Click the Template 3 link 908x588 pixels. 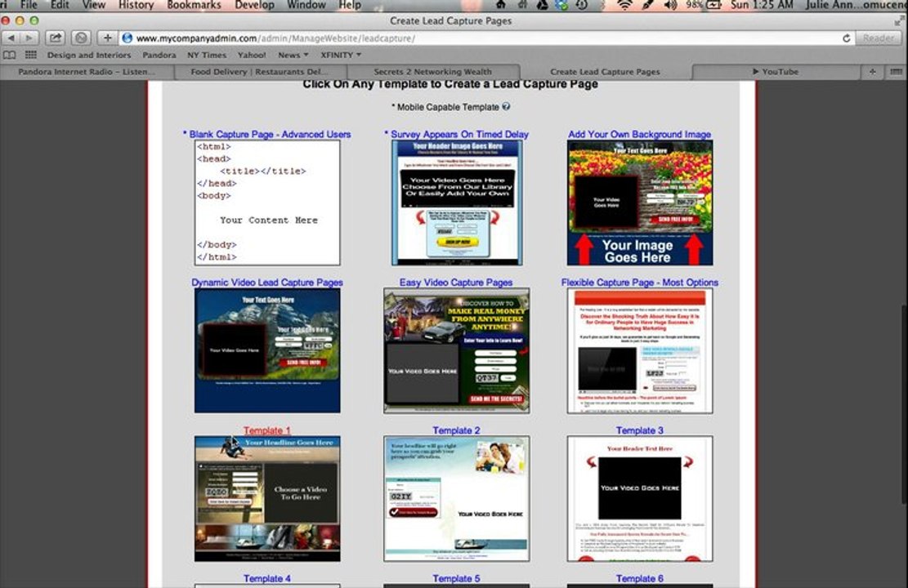(639, 430)
